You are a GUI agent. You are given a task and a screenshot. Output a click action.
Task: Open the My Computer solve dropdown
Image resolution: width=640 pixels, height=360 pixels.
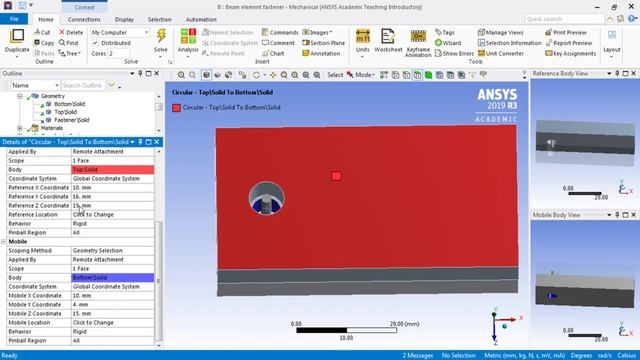pyautogui.click(x=120, y=32)
